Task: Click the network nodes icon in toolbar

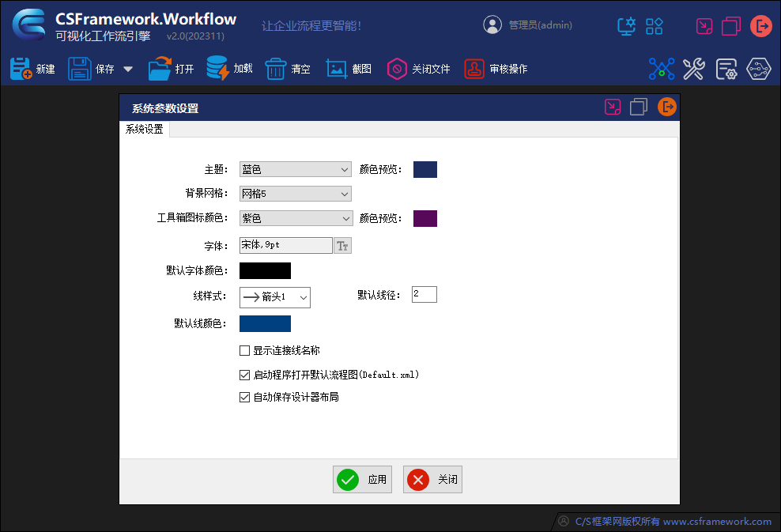Action: tap(662, 69)
